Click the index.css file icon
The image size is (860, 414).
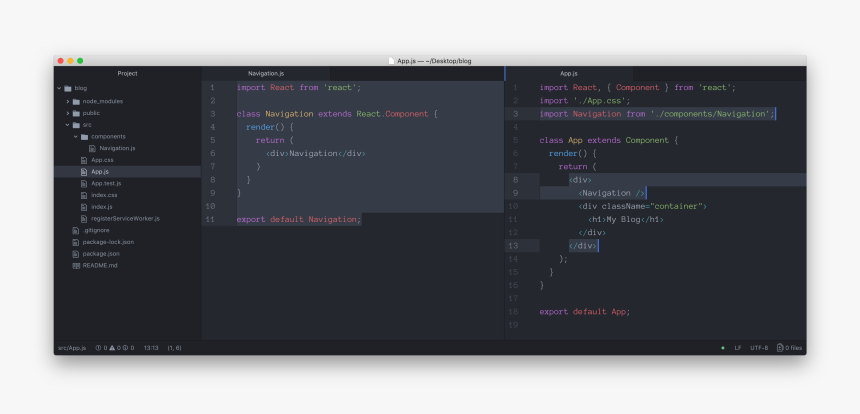tap(84, 195)
